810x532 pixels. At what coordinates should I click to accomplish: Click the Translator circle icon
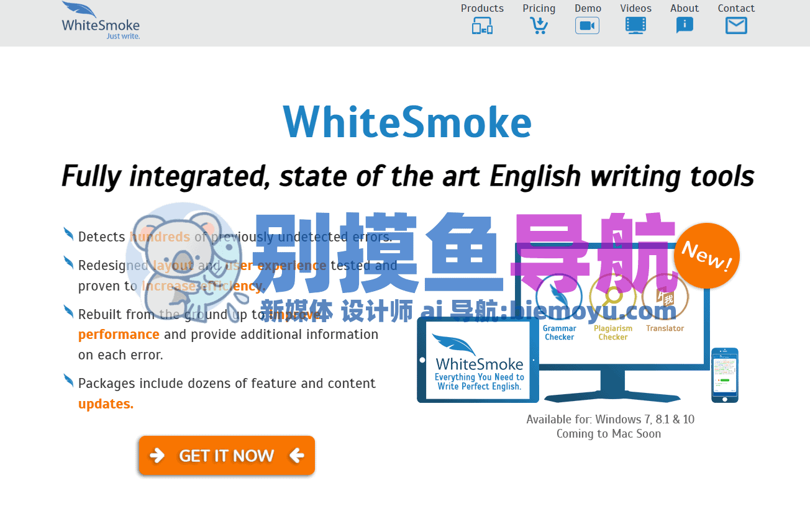tap(665, 297)
